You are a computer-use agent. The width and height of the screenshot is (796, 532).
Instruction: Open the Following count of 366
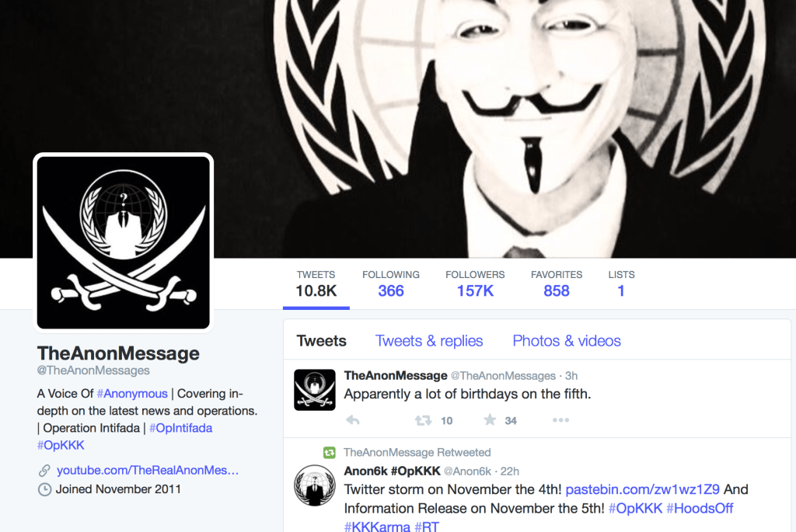pos(391,283)
